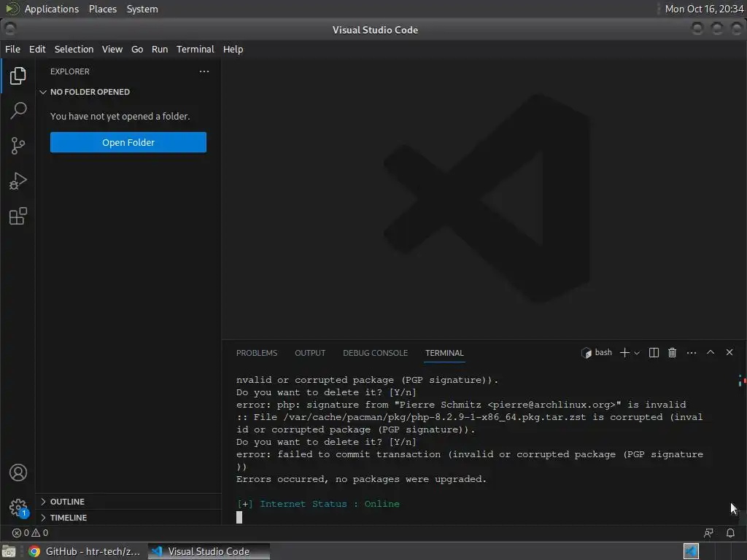Click the 'Internet Status : Online' terminal line

(x=318, y=504)
